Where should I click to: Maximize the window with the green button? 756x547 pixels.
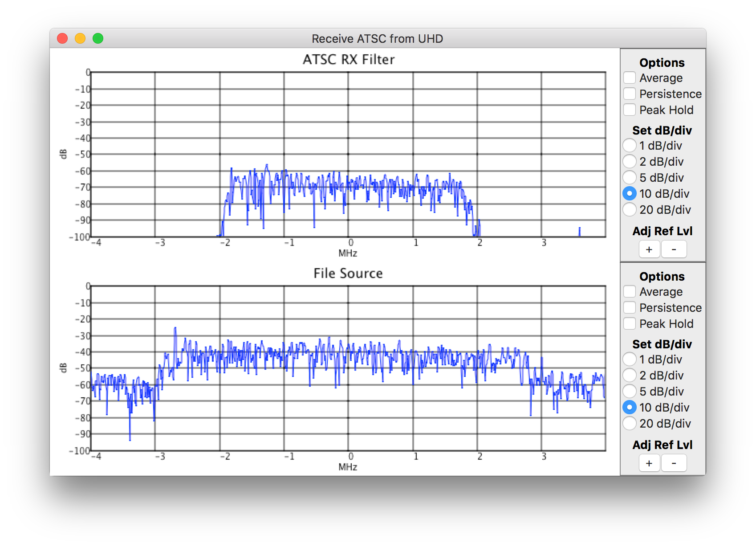tap(98, 38)
